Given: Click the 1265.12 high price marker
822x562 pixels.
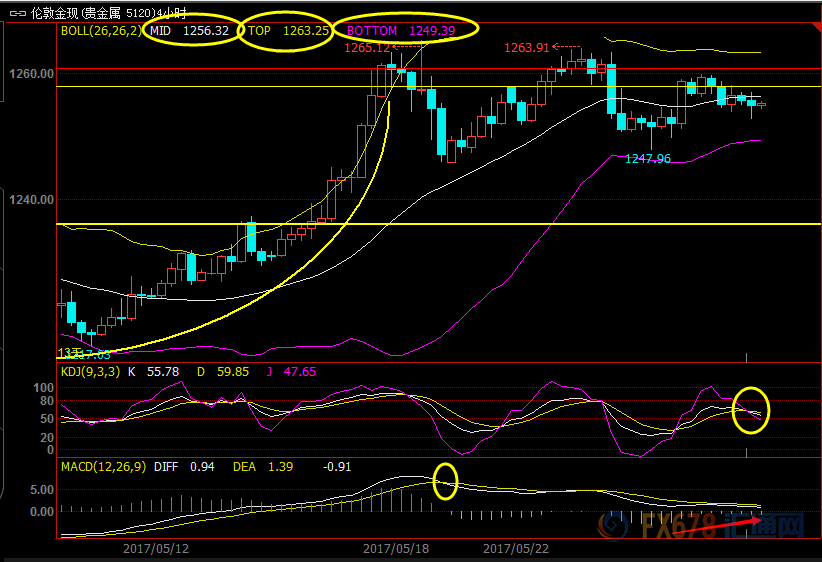Looking at the screenshot, I should pos(367,47).
